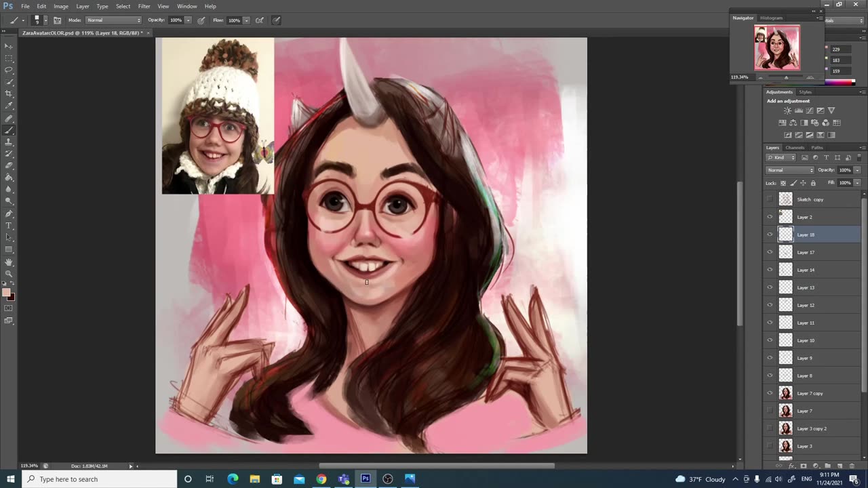Image resolution: width=868 pixels, height=488 pixels.
Task: Select the Lasso tool
Action: [x=9, y=70]
